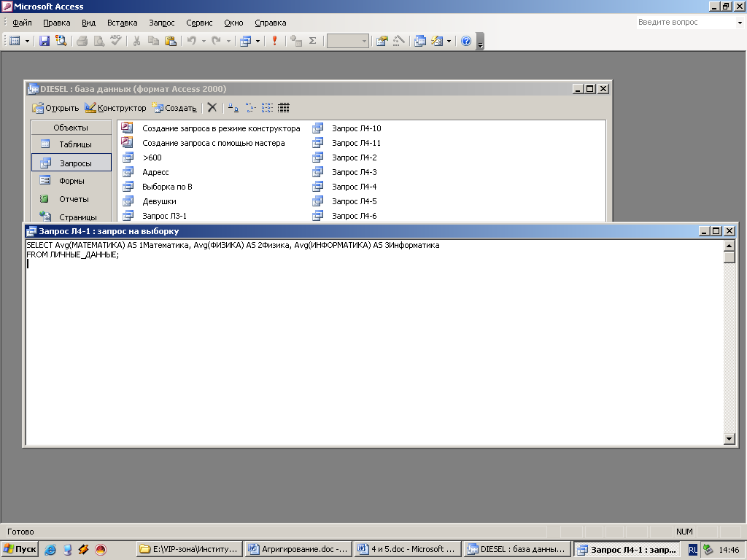
Task: Click the Print icon
Action: click(x=82, y=41)
